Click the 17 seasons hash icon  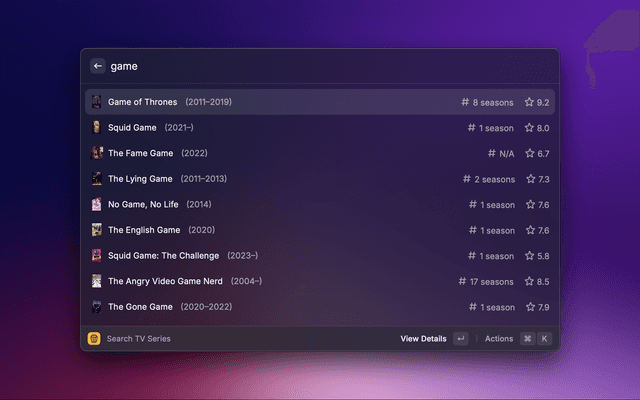[x=462, y=281]
